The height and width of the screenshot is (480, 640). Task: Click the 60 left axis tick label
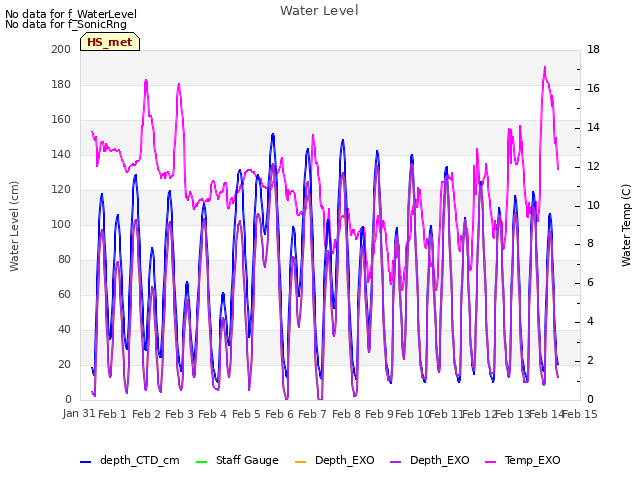coord(64,294)
